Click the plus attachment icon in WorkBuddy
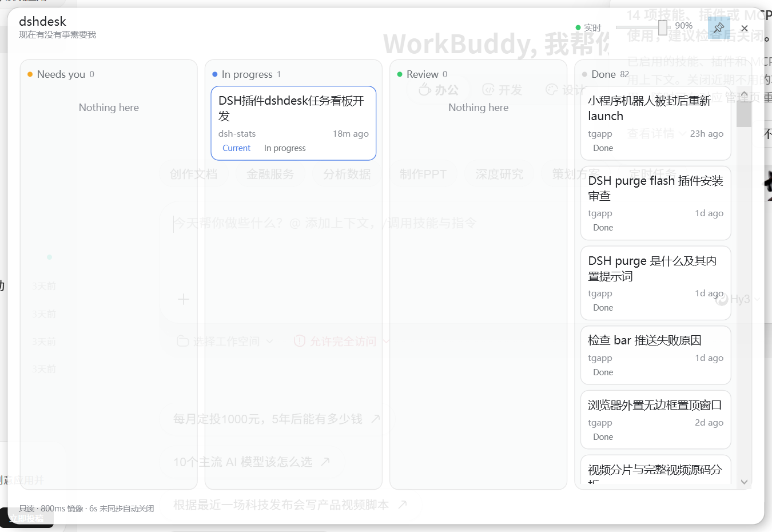The height and width of the screenshot is (532, 772). click(183, 299)
